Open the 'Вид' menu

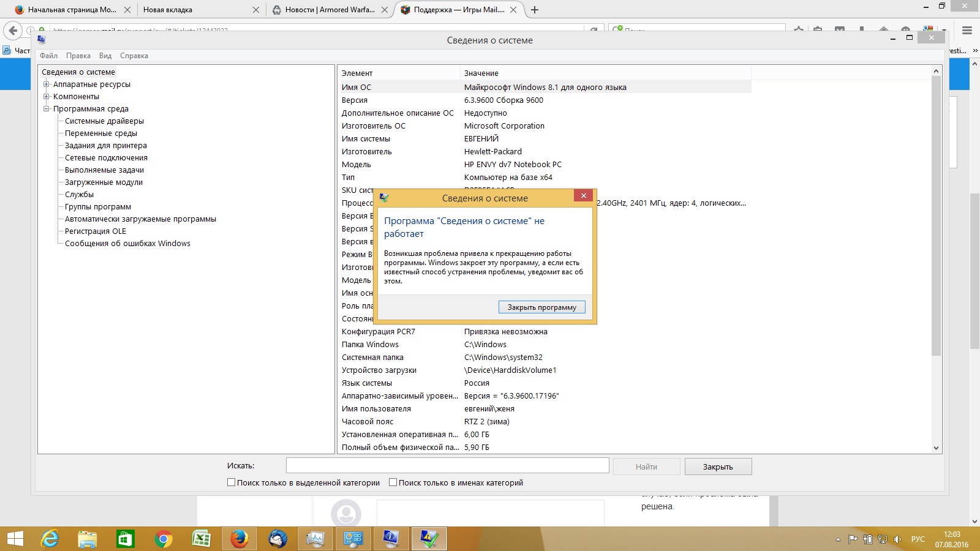tap(105, 56)
